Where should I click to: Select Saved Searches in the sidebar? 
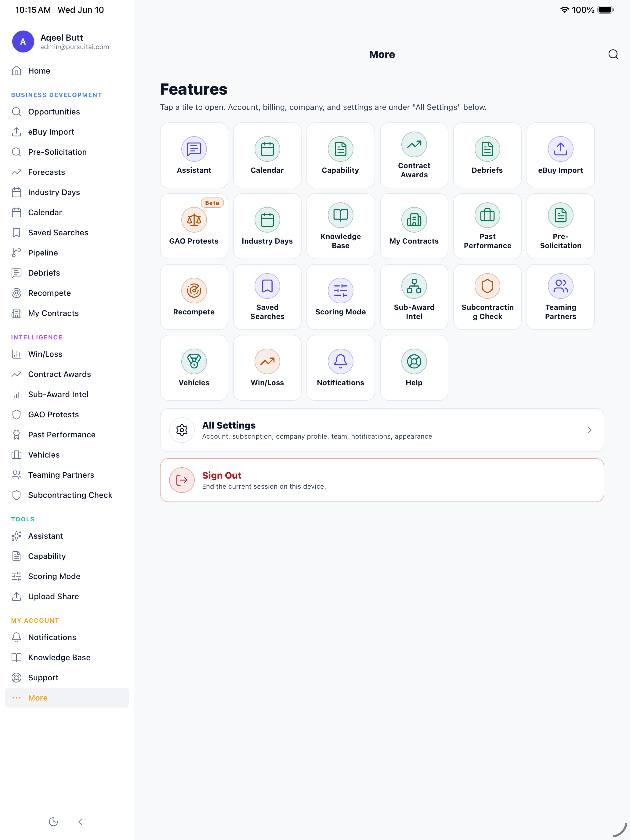click(x=67, y=232)
